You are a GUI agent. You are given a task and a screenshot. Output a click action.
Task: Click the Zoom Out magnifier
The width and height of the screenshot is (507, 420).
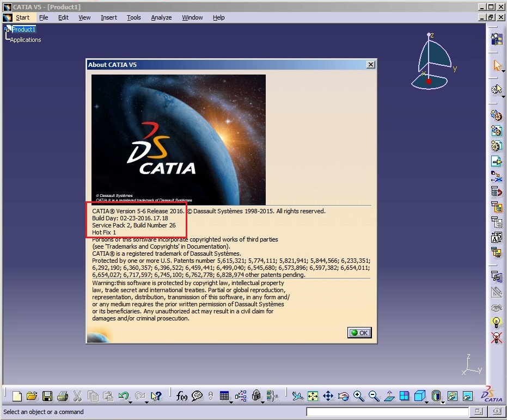(374, 396)
